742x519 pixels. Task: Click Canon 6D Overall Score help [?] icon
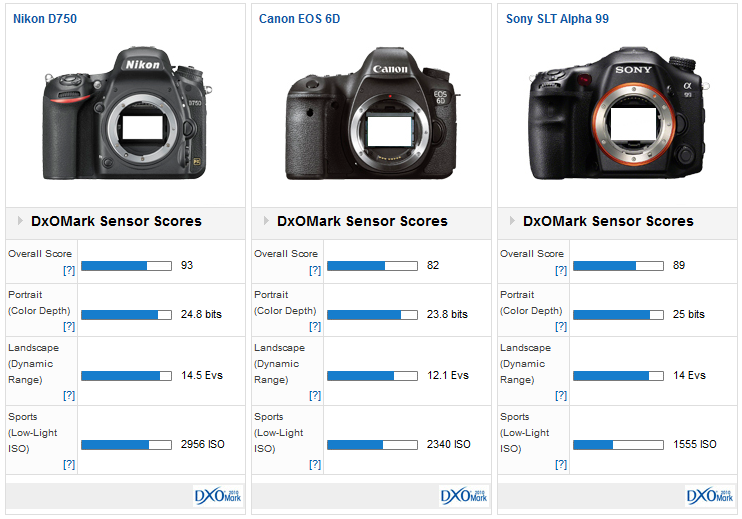coord(315,271)
